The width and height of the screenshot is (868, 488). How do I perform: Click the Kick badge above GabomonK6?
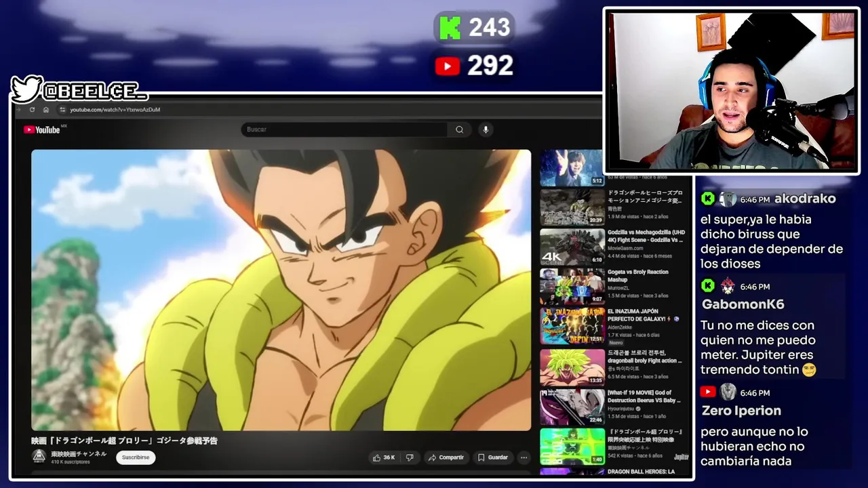[708, 285]
